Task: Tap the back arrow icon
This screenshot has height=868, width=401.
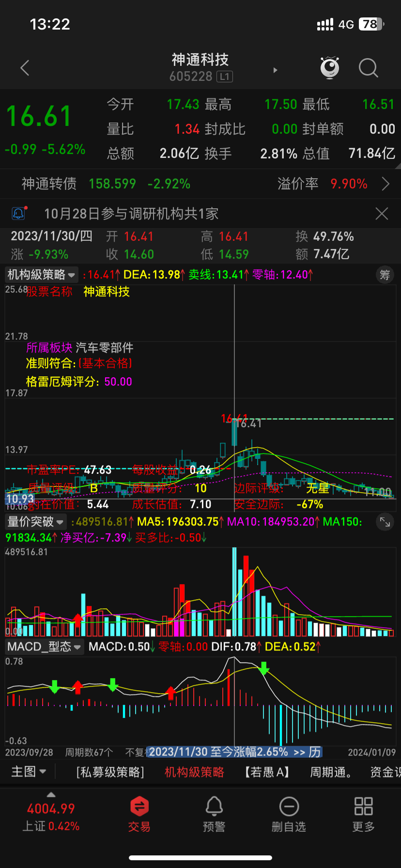Action: pyautogui.click(x=25, y=68)
